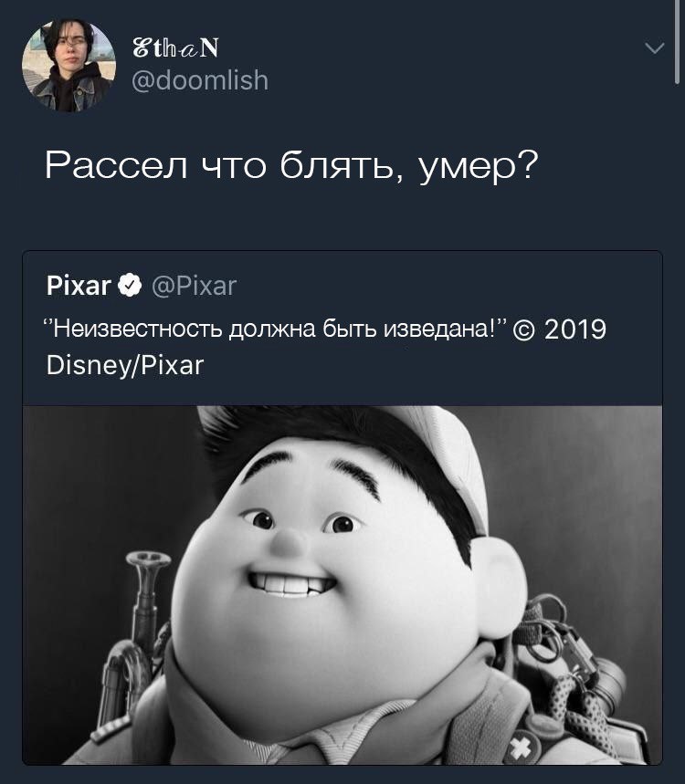Open EthaN's profile picture
The width and height of the screenshot is (685, 784).
point(69,65)
